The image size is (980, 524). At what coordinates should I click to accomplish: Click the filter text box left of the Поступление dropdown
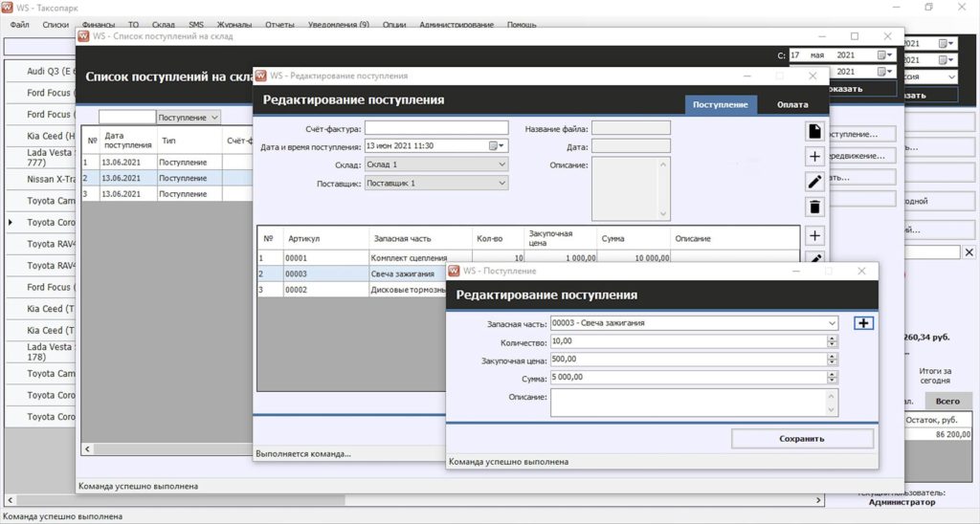(x=127, y=118)
